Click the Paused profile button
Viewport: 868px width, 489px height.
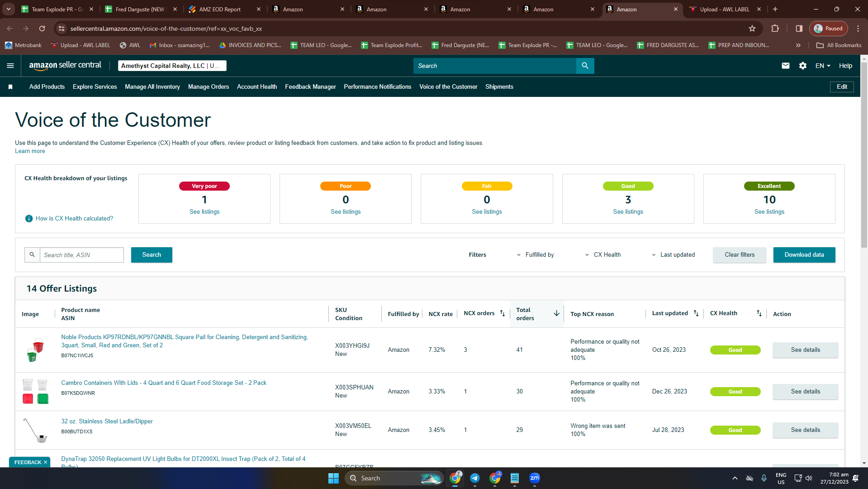[x=829, y=29]
